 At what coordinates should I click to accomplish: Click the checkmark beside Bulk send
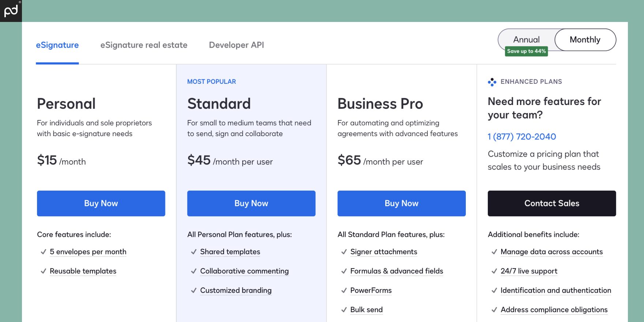pyautogui.click(x=343, y=310)
